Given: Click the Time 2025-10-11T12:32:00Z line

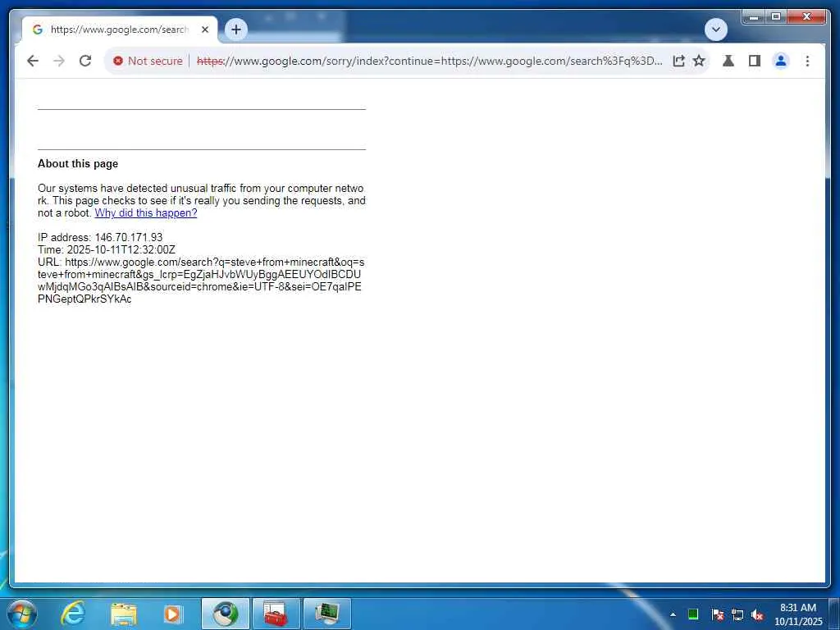Looking at the screenshot, I should [x=107, y=249].
